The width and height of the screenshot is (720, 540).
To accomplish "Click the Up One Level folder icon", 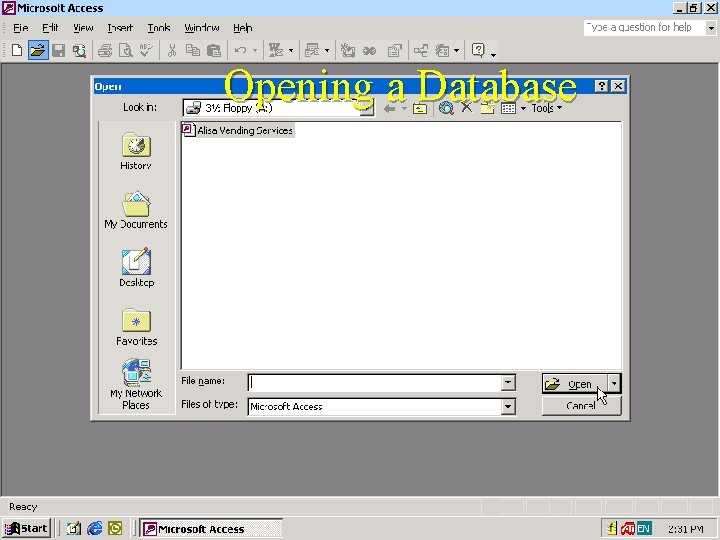I will (420, 109).
